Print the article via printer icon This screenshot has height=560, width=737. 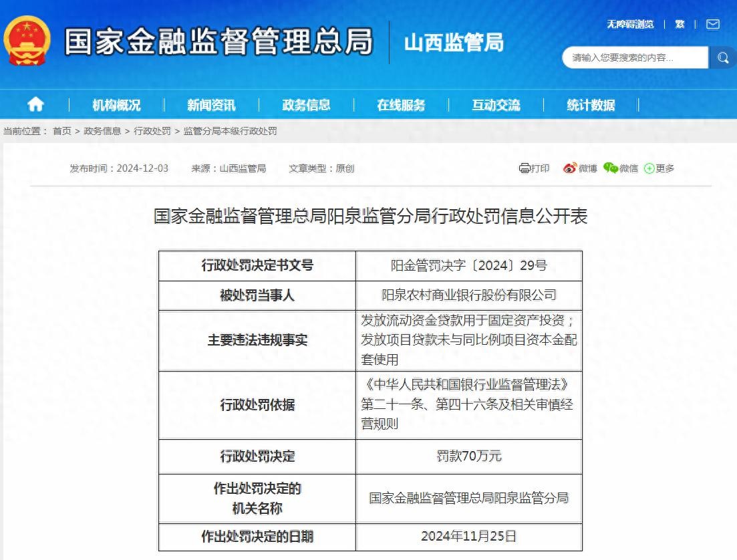coord(534,168)
